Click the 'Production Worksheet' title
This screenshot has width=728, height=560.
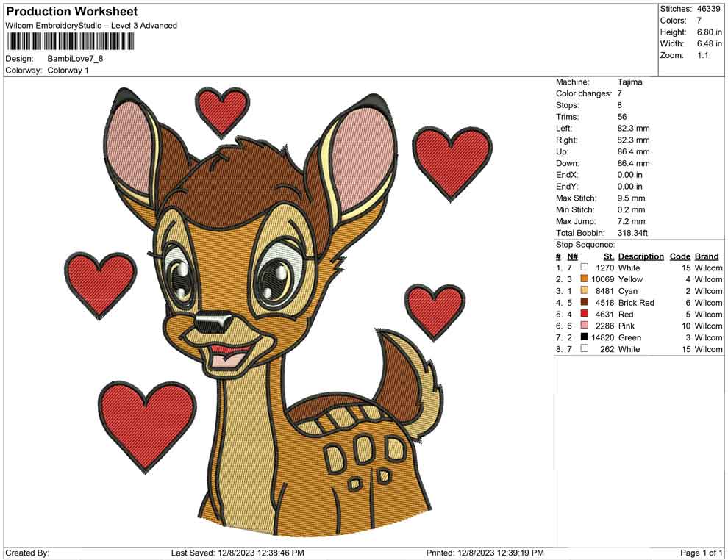(72, 12)
